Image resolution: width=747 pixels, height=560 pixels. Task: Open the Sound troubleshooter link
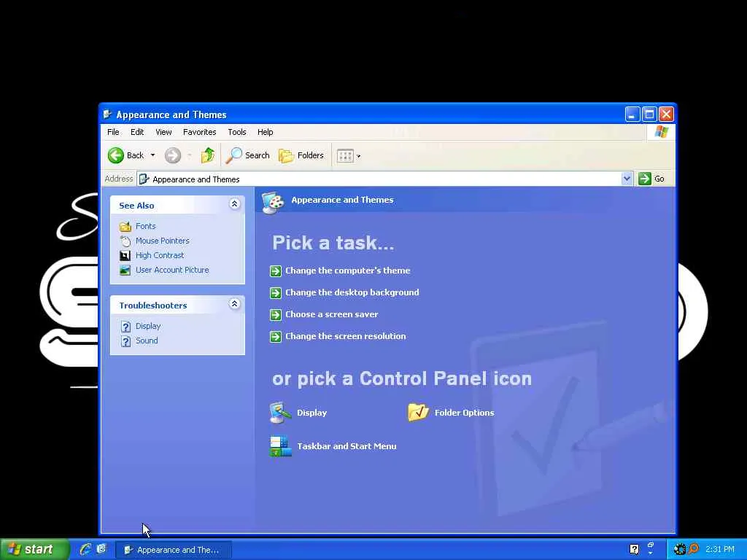147,341
